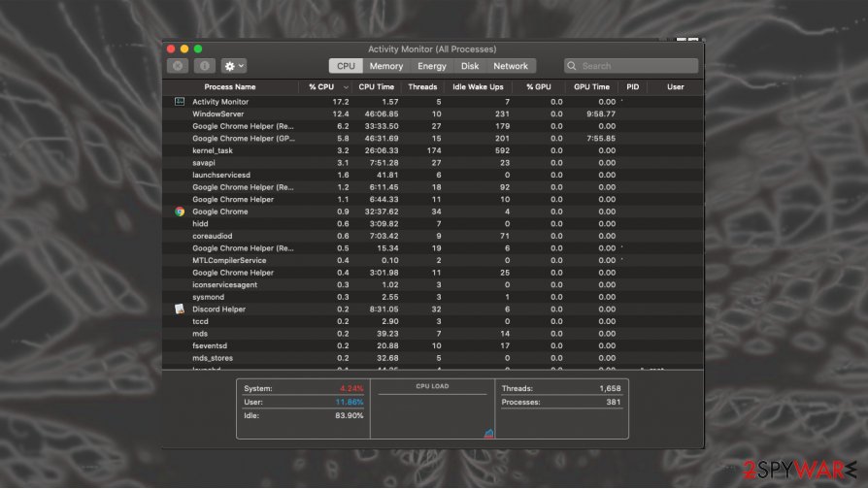Screen dimensions: 868x489
Task: Select the mds process row
Action: tap(433, 334)
